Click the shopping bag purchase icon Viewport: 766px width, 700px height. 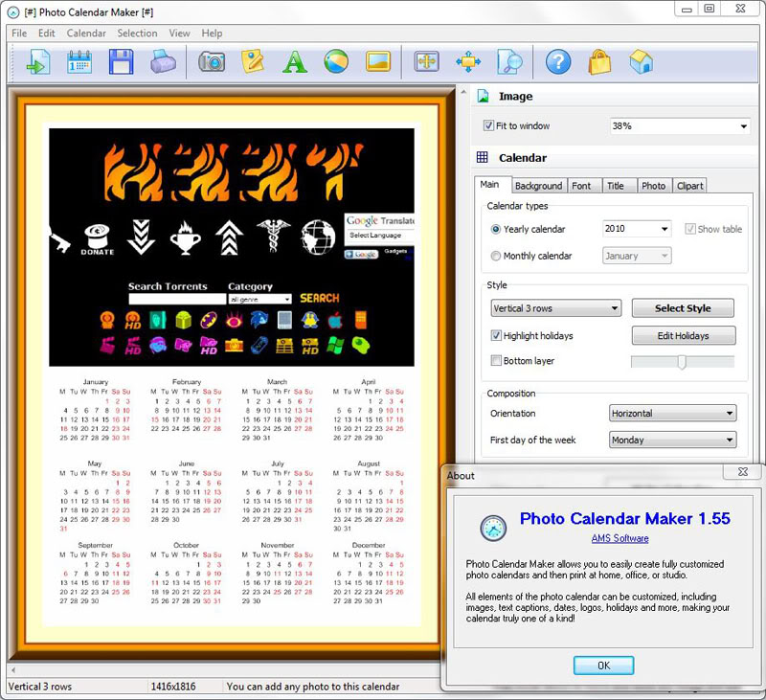click(600, 62)
